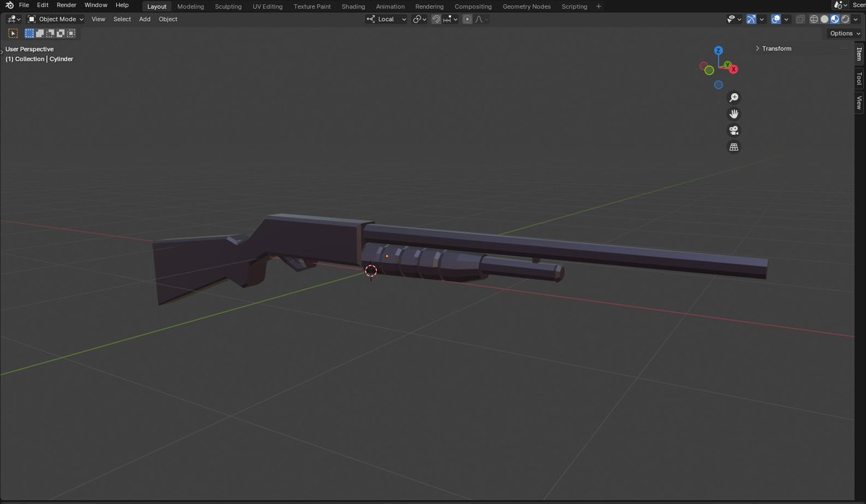Viewport: 866px width, 504px height.
Task: Choose the Subtract Selection mode icon
Action: (x=50, y=33)
